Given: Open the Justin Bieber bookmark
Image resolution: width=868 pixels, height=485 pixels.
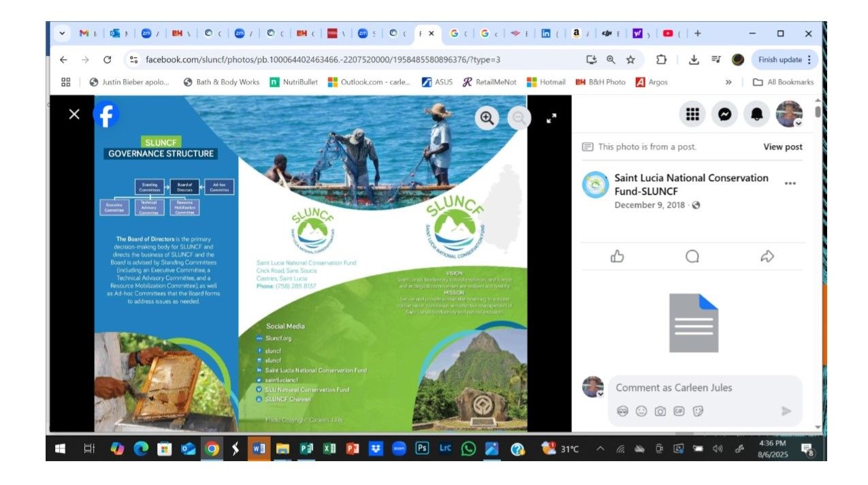Looking at the screenshot, I should pos(129,82).
